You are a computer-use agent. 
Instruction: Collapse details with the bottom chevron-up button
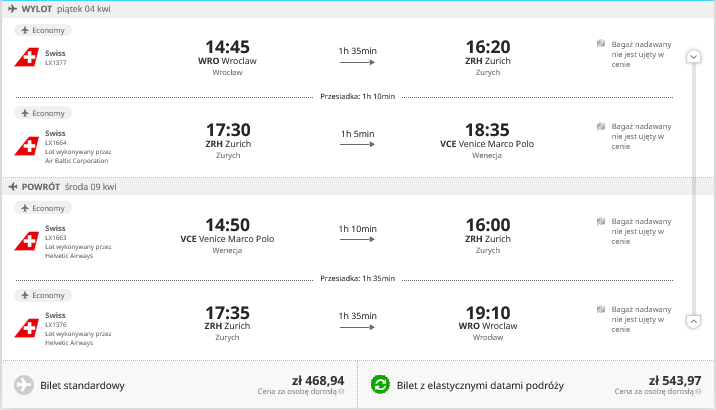(x=694, y=321)
